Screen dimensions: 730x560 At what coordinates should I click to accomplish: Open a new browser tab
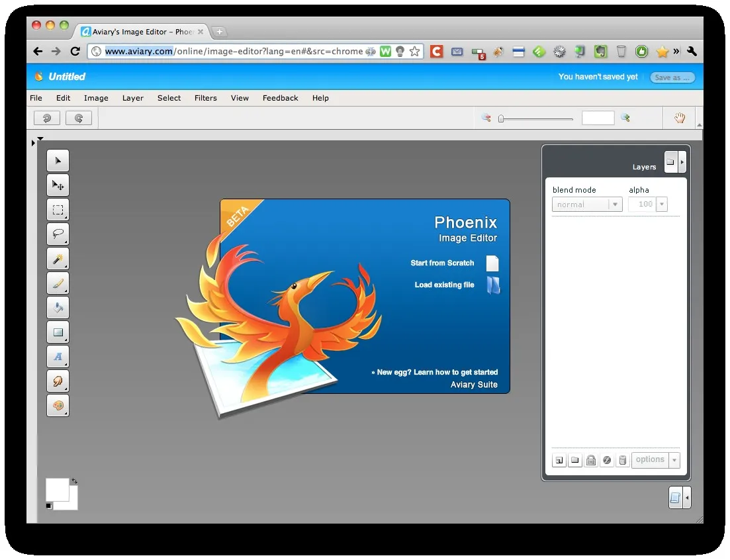[219, 32]
